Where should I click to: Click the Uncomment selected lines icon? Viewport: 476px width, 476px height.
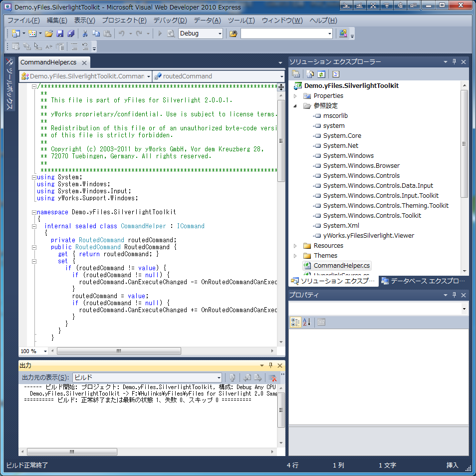point(86,46)
